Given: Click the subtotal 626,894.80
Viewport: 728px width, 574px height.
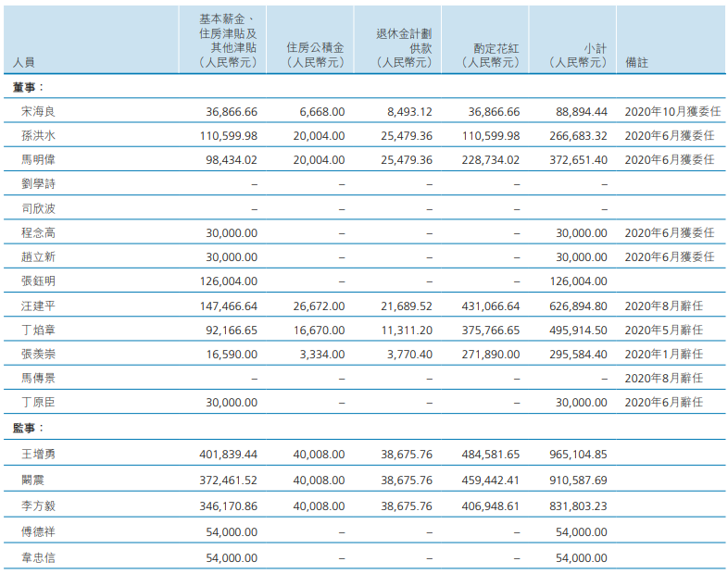Looking at the screenshot, I should (579, 306).
